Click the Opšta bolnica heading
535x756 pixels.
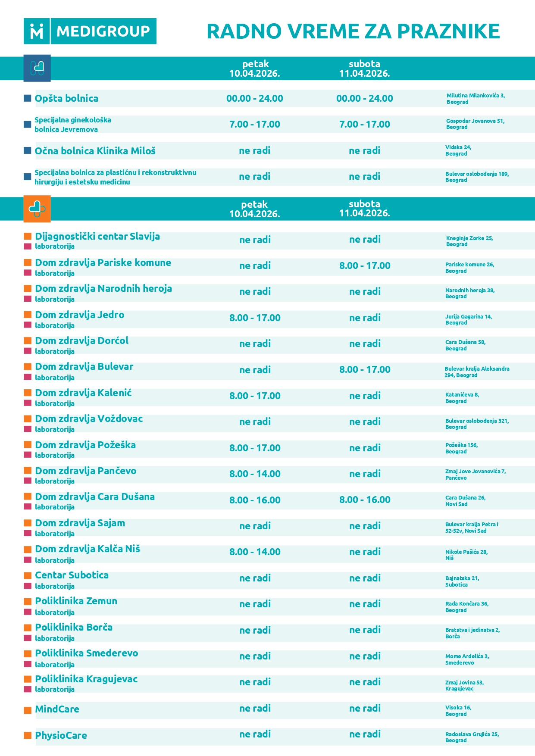click(66, 98)
